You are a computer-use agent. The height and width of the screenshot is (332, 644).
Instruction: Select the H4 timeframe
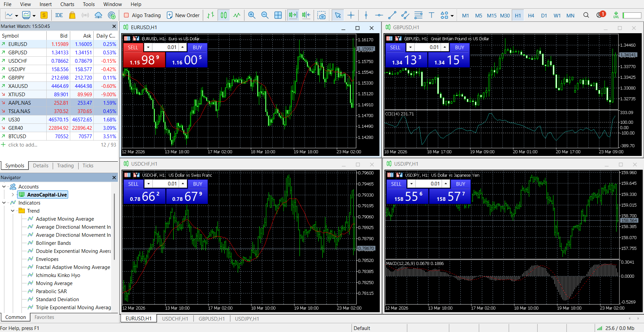[x=531, y=15]
